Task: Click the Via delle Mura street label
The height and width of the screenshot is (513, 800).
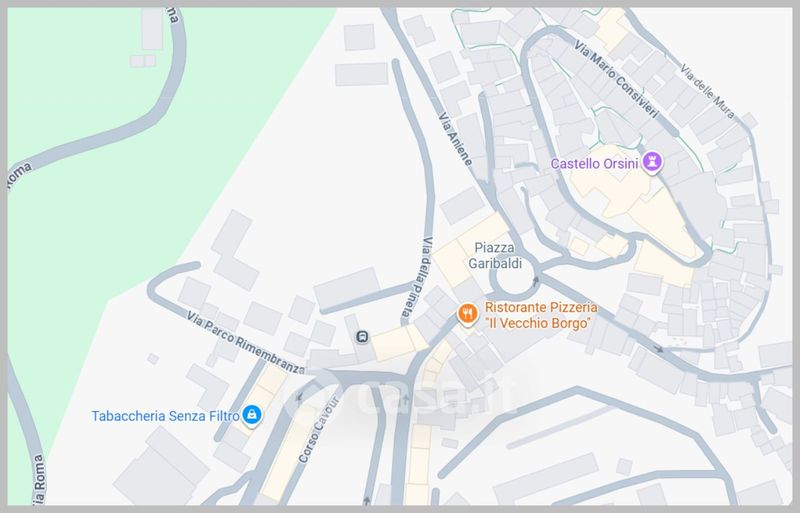Action: pyautogui.click(x=708, y=92)
